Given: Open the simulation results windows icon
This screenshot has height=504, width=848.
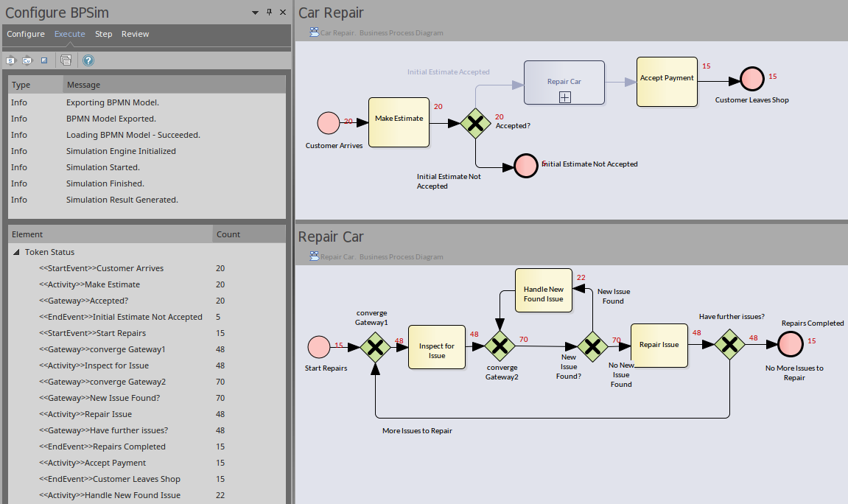Looking at the screenshot, I should click(x=66, y=60).
